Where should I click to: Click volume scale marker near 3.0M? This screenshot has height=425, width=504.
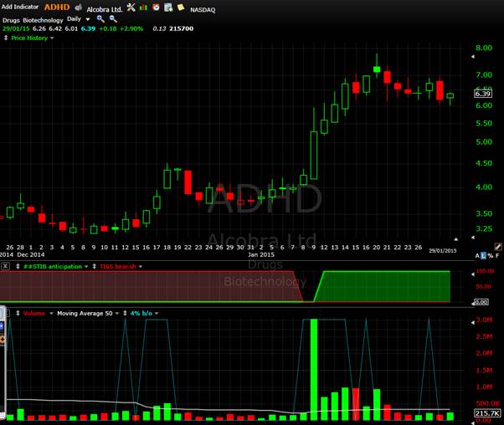(x=473, y=323)
